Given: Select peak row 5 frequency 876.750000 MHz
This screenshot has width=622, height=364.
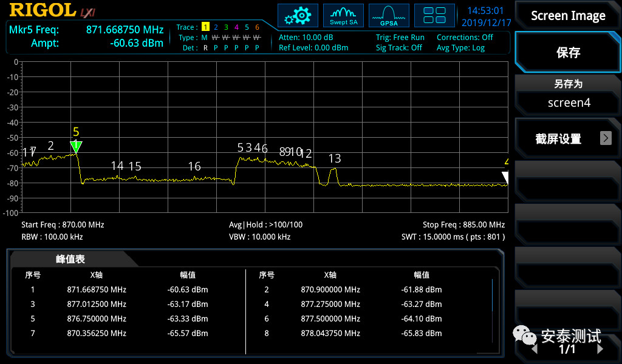Looking at the screenshot, I should (97, 318).
